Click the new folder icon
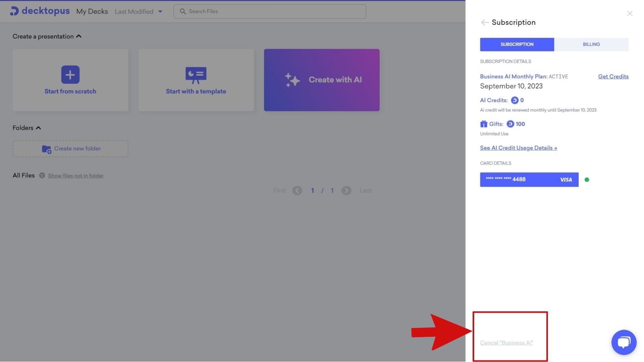 46,149
